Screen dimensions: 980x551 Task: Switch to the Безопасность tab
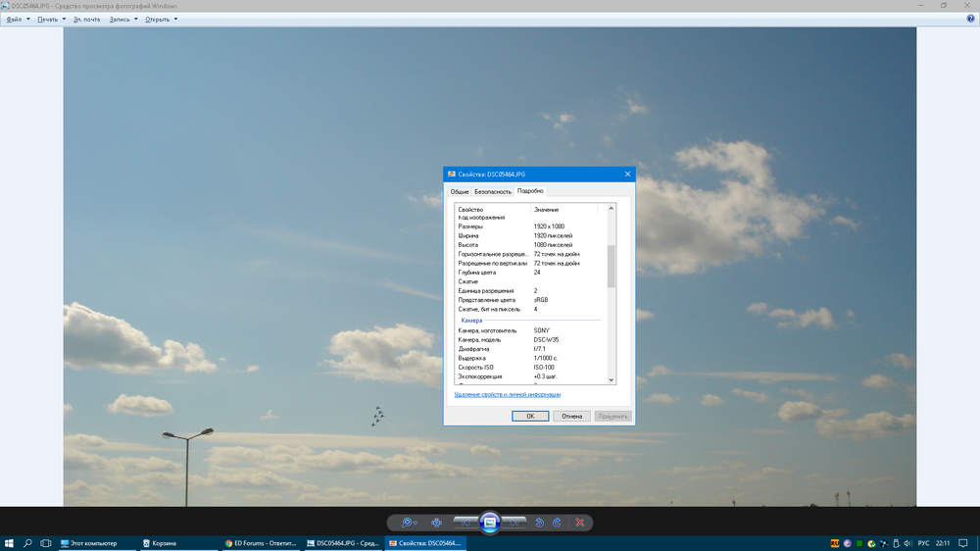click(x=493, y=192)
